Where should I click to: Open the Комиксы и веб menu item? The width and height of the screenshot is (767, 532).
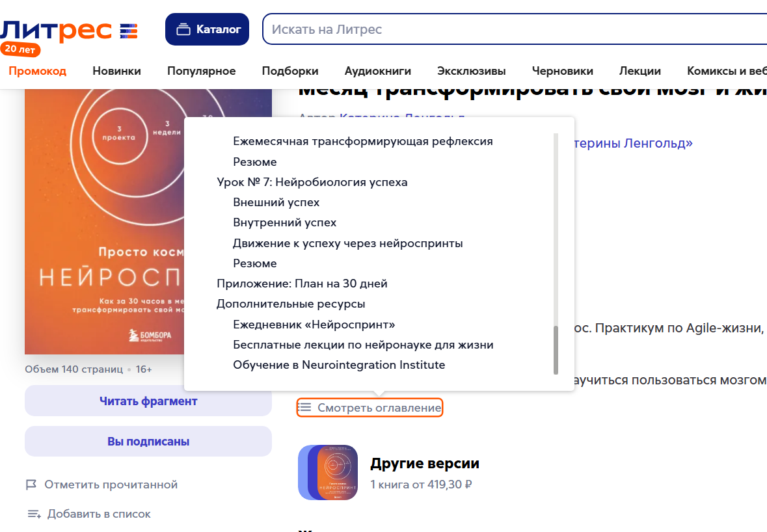[727, 71]
